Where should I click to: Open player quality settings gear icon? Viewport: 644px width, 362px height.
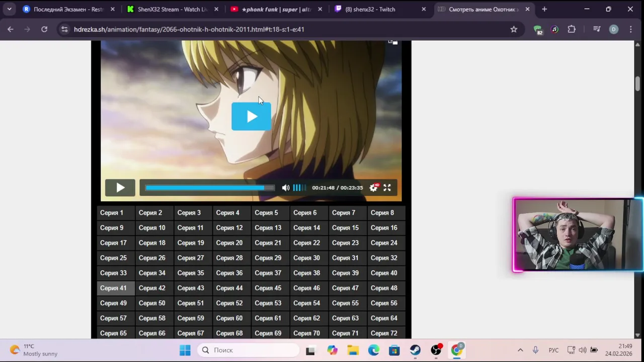(x=373, y=188)
